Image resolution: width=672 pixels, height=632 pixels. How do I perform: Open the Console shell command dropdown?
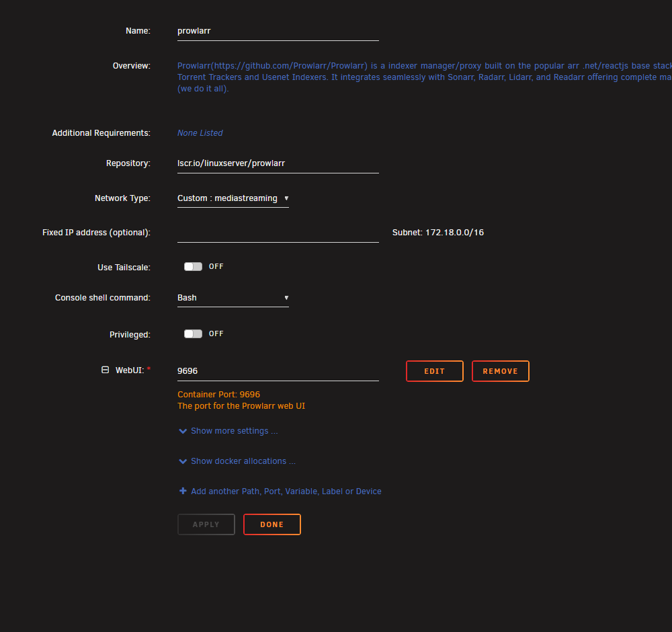(x=233, y=298)
